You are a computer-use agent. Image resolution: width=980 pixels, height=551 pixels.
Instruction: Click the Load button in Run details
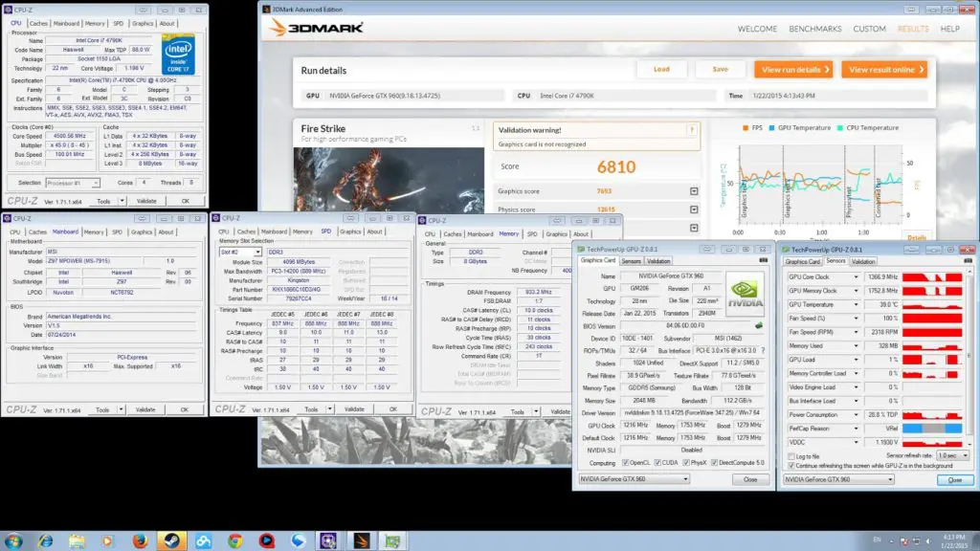click(x=661, y=69)
